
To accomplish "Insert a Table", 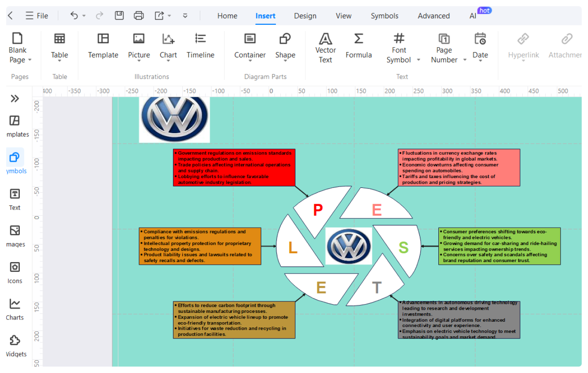I will click(59, 46).
